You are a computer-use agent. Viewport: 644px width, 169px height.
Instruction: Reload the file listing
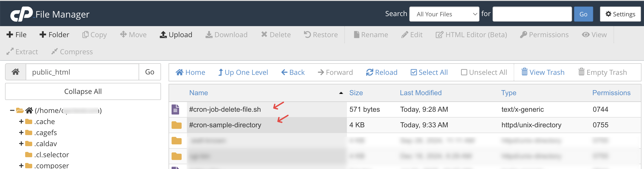coord(382,72)
